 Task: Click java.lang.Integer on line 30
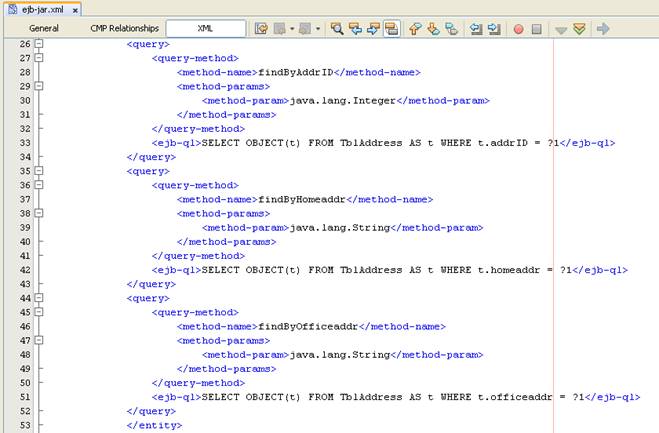tap(343, 100)
